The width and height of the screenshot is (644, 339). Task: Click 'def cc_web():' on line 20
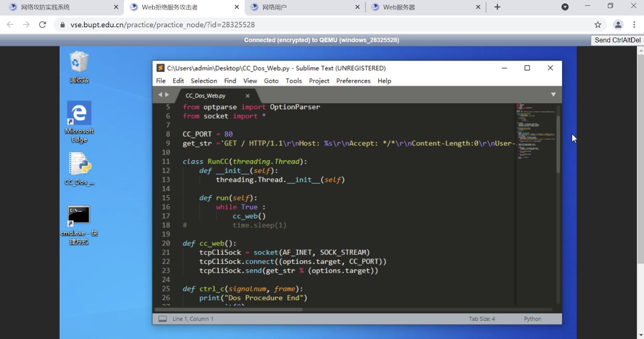coord(209,244)
